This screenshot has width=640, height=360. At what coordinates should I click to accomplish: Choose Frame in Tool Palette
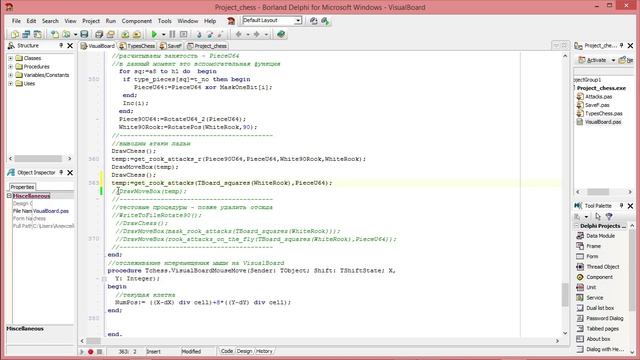589,246
